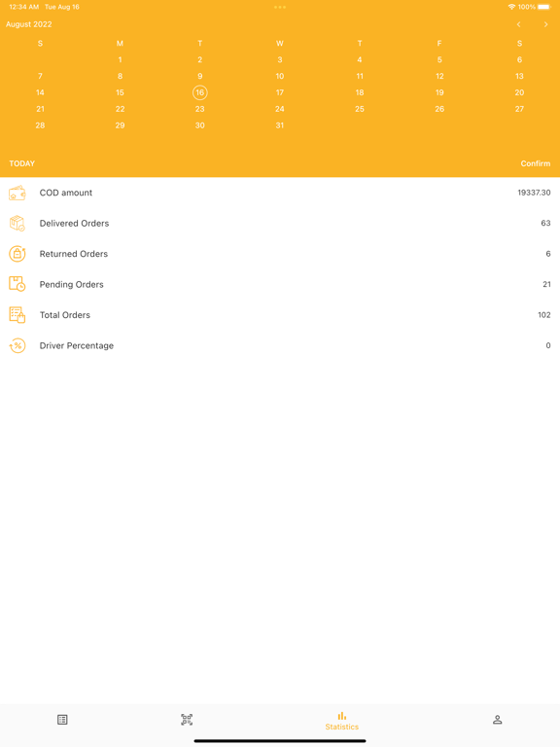Tap the Confirm button
The height and width of the screenshot is (747, 560).
[x=536, y=163]
